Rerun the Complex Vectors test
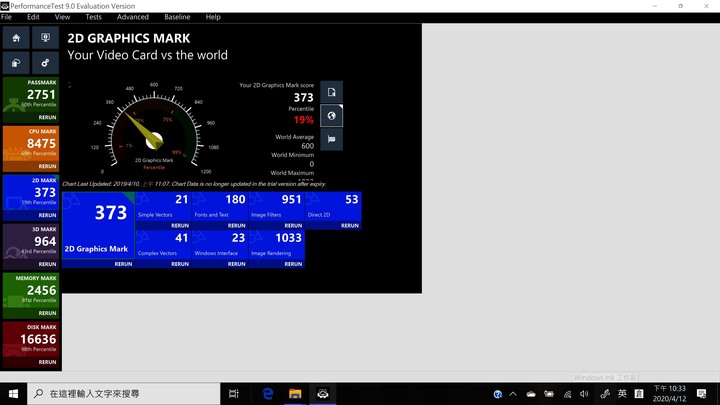Image resolution: width=720 pixels, height=405 pixels. [x=180, y=264]
